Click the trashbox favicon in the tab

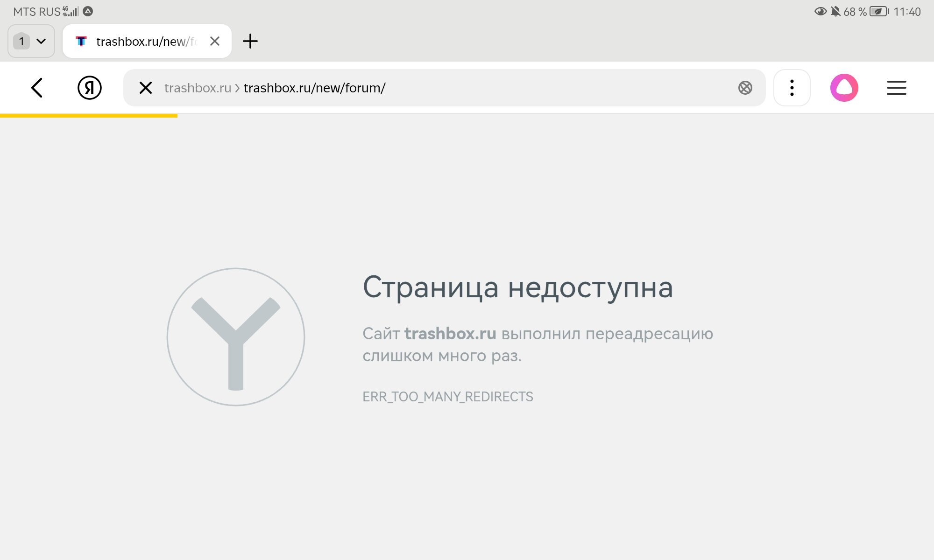pos(81,42)
